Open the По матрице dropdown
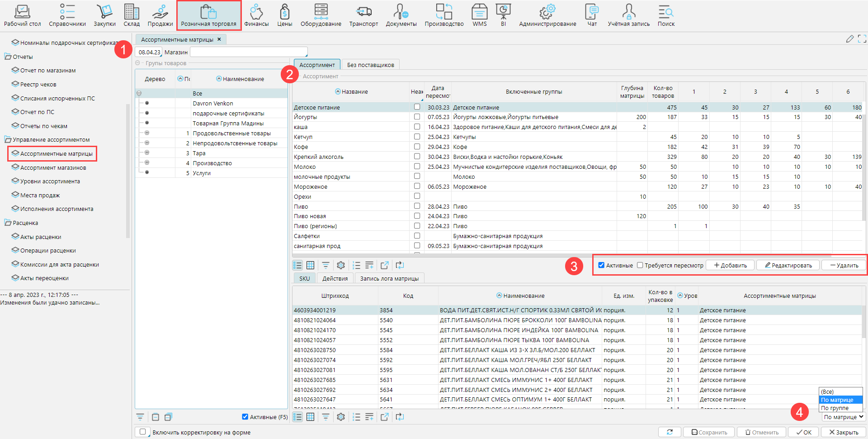The image size is (868, 439). 843,417
